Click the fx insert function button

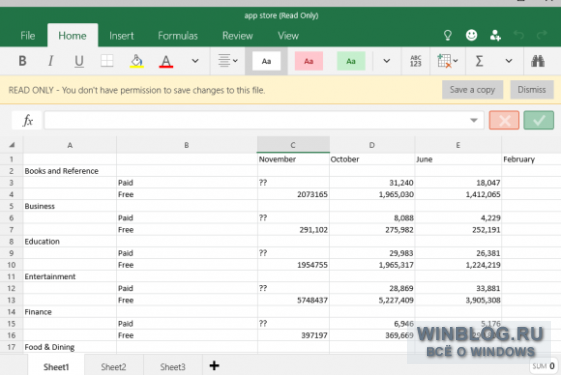click(x=27, y=120)
